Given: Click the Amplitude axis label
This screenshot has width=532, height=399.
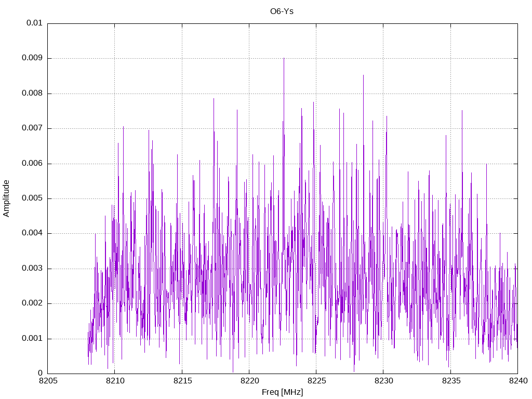Looking at the screenshot, I should point(6,198).
